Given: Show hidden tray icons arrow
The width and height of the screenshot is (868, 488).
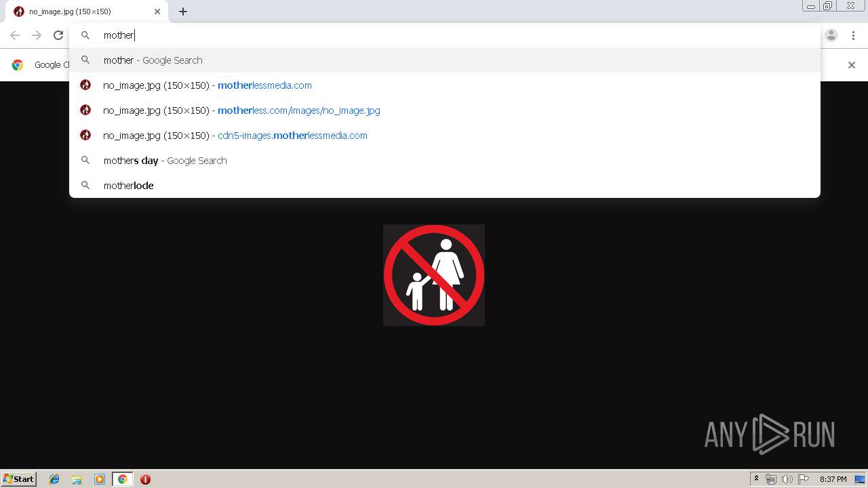Looking at the screenshot, I should pyautogui.click(x=756, y=479).
